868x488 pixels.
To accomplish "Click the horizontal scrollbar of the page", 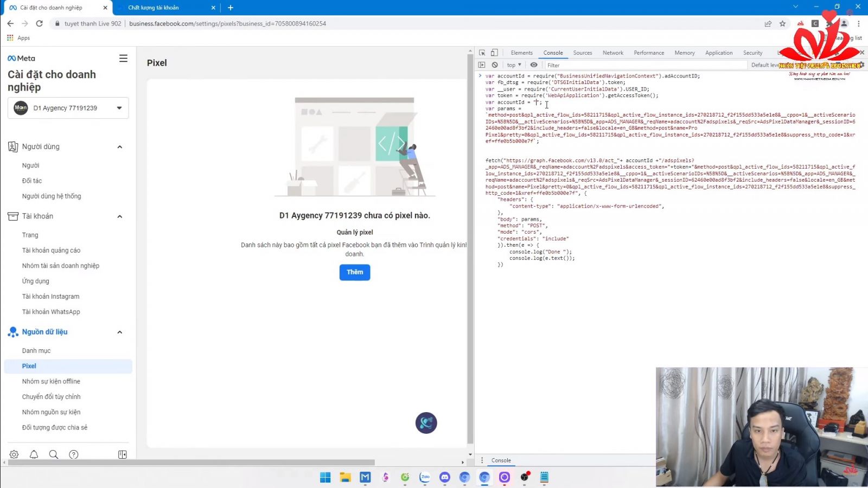I will (191, 463).
